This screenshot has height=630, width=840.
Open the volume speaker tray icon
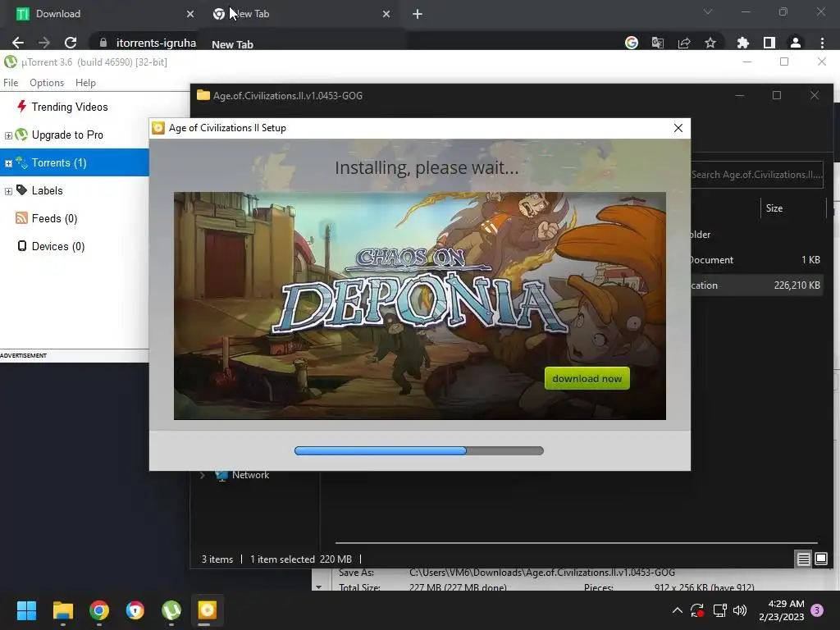tap(740, 610)
